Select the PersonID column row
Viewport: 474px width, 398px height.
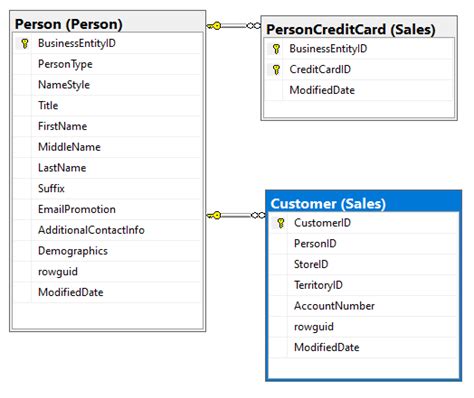coord(364,244)
